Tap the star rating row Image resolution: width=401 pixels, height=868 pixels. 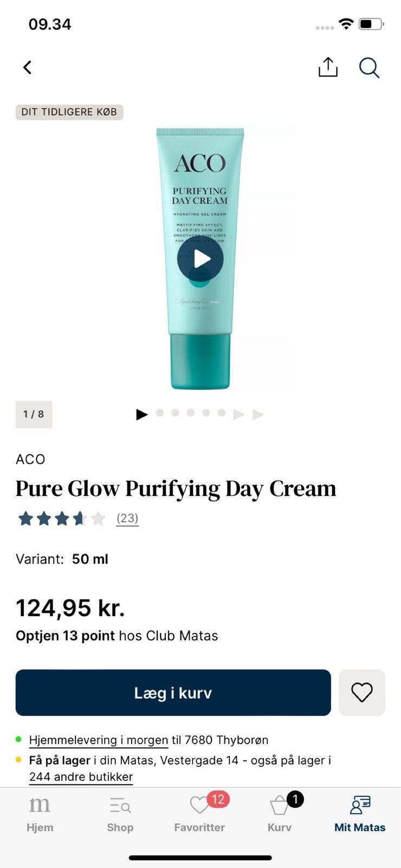tap(62, 519)
